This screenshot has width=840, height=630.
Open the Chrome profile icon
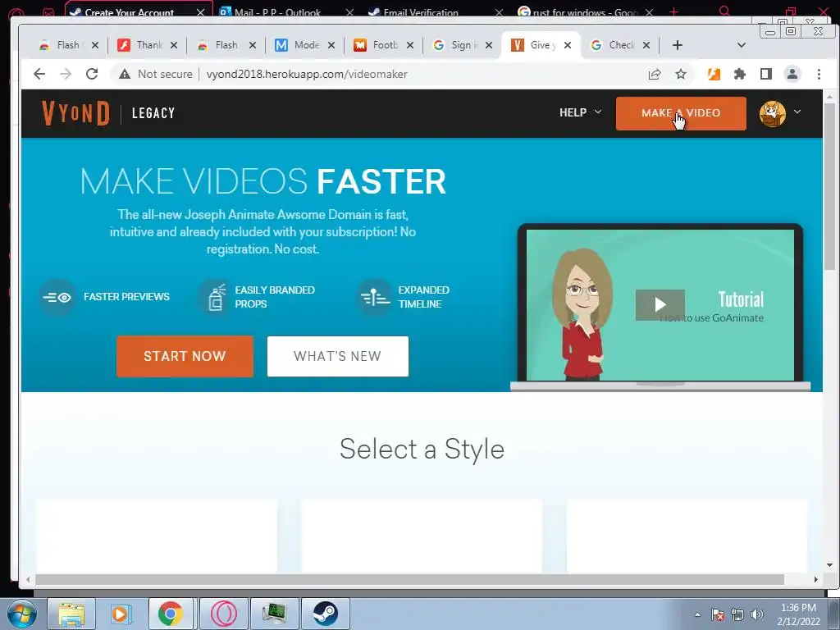(792, 74)
